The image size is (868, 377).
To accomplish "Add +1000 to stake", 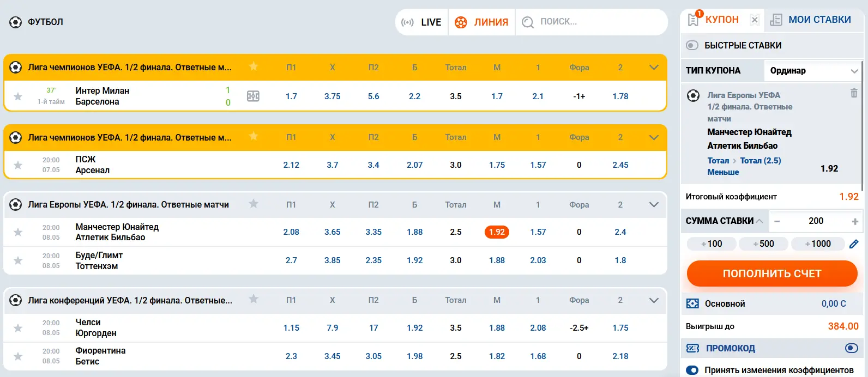I will click(x=818, y=244).
